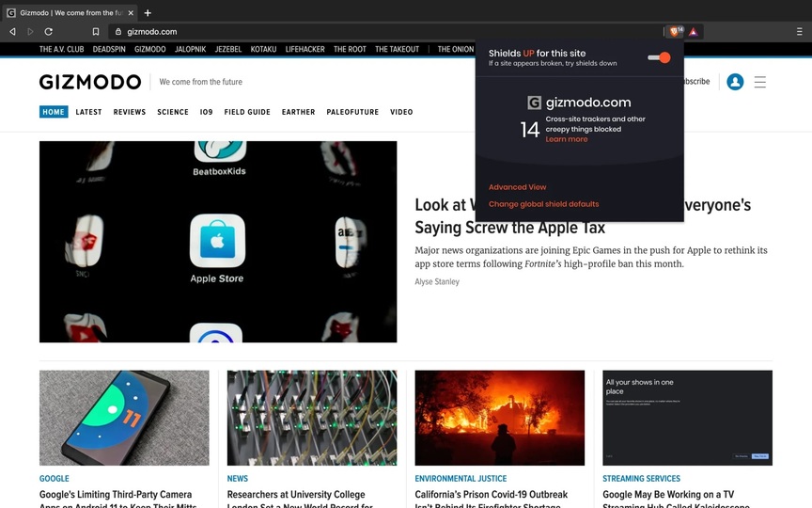Click the Gizmodo logo

click(90, 82)
